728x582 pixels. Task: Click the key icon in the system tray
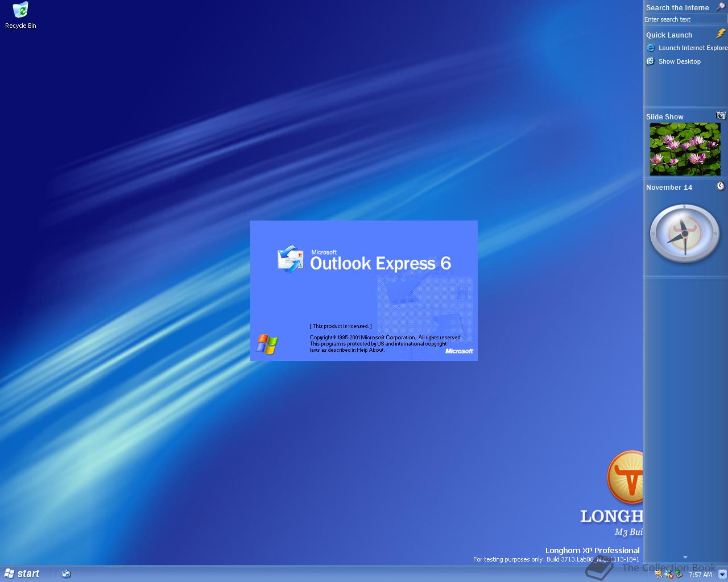point(657,574)
